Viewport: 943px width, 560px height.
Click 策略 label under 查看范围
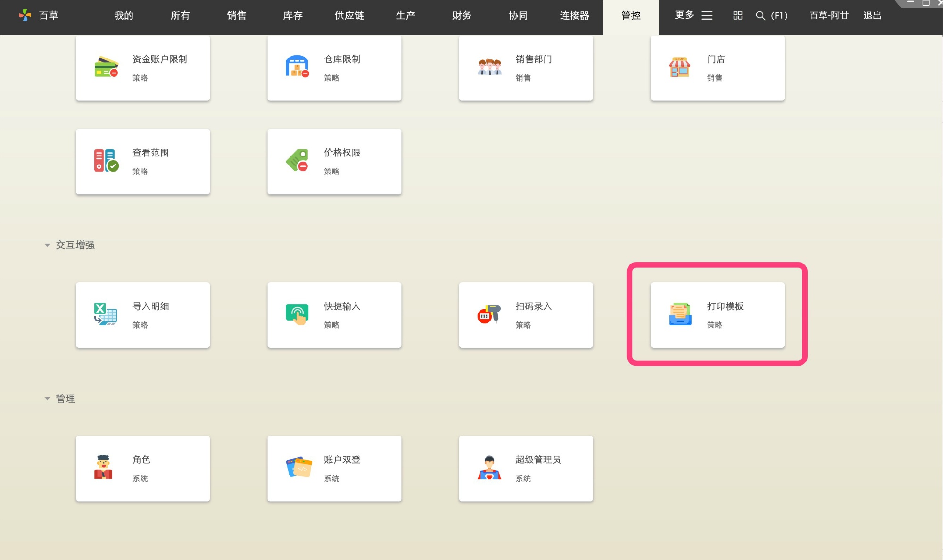pos(140,172)
